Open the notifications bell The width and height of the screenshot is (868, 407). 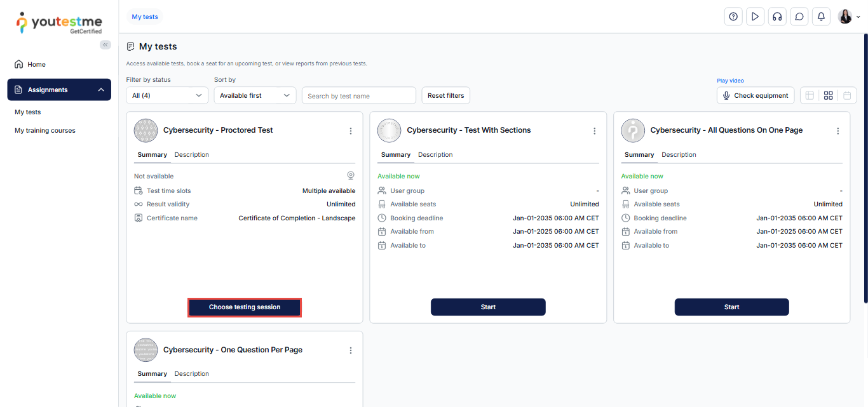821,17
